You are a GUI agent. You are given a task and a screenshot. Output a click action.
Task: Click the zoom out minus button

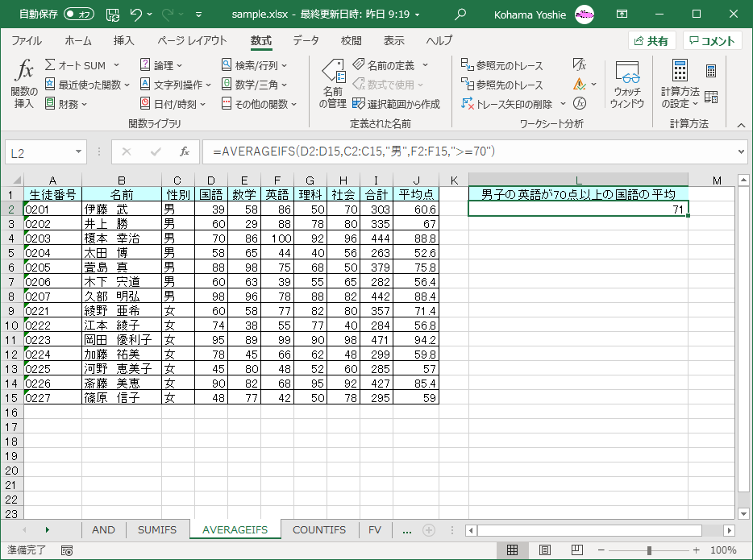(x=601, y=550)
